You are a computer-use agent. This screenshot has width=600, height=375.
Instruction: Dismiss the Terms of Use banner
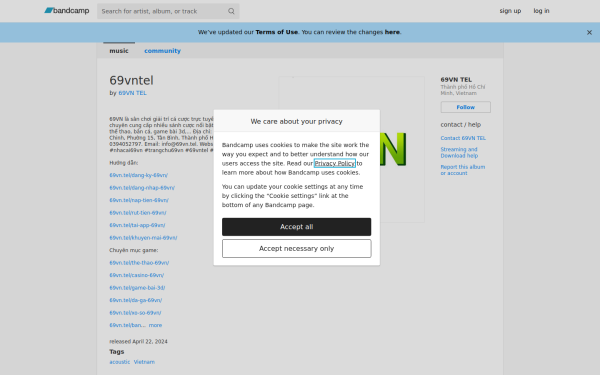pyautogui.click(x=589, y=33)
